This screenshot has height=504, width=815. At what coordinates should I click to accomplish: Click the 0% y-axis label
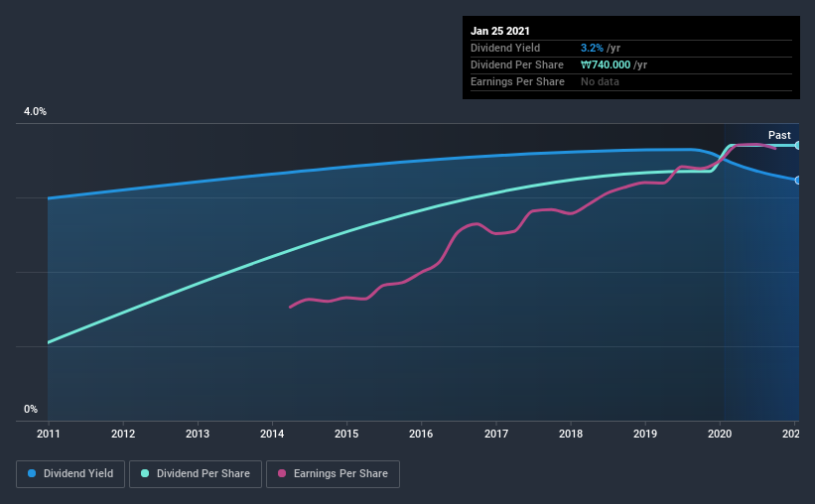(31, 409)
